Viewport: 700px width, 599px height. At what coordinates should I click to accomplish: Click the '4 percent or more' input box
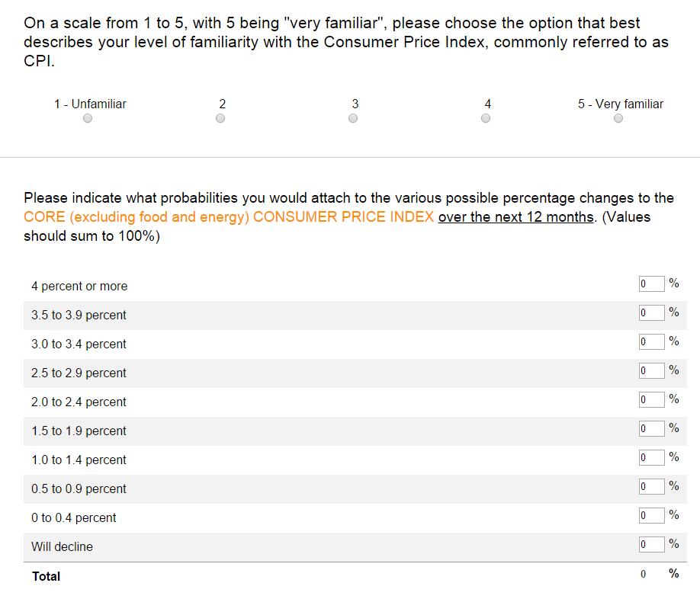651,283
